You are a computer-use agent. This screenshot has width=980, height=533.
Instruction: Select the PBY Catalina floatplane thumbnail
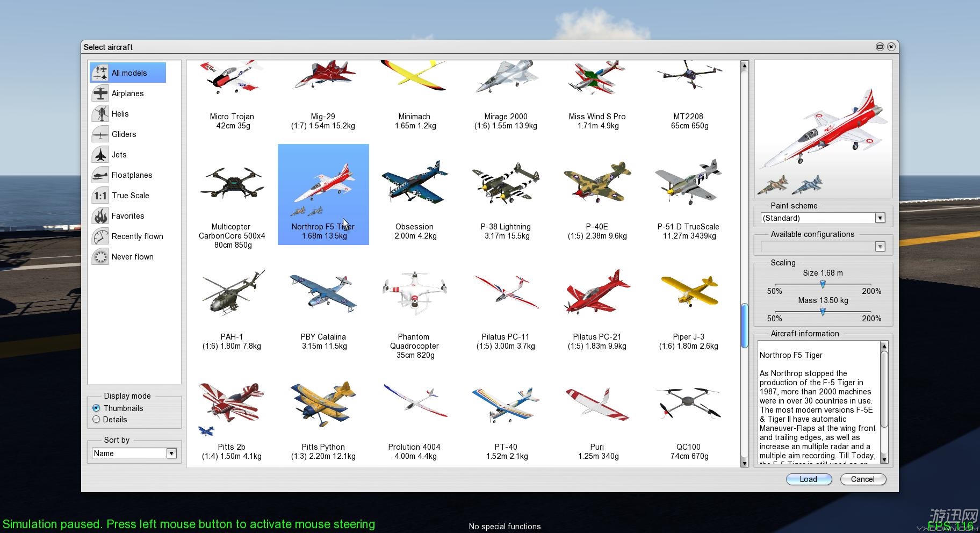click(x=323, y=293)
